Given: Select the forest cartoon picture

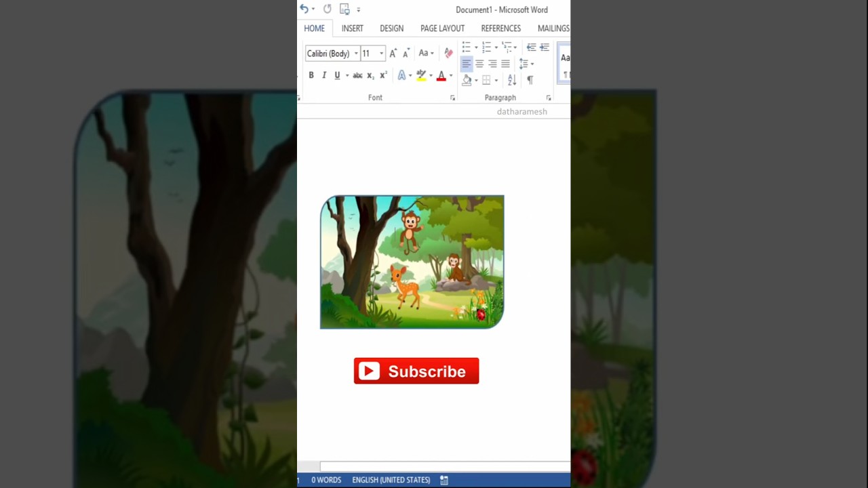Looking at the screenshot, I should [412, 262].
